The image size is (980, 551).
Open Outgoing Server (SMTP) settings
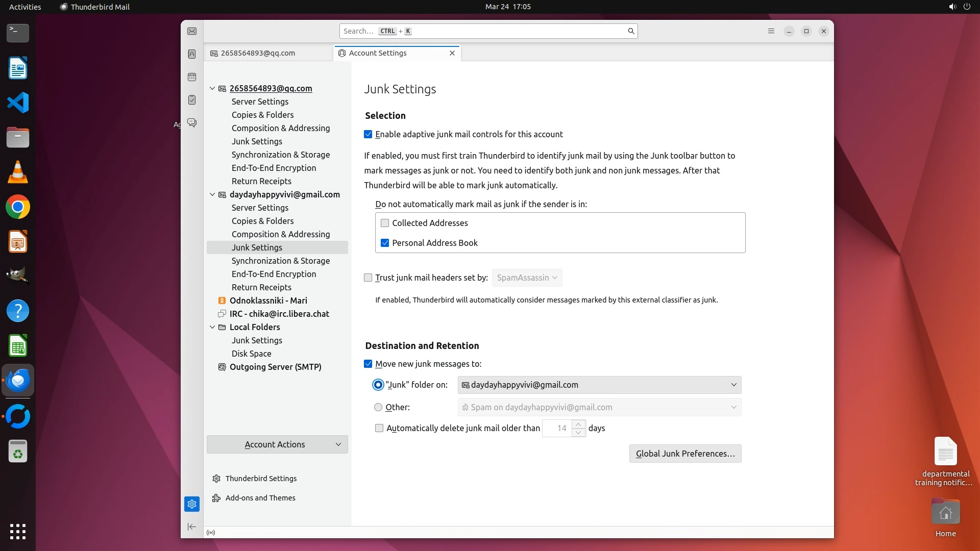point(275,367)
